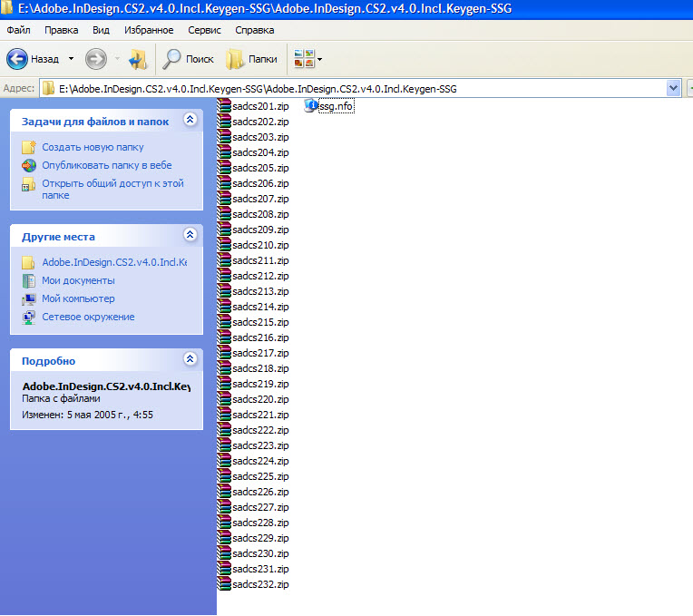The image size is (693, 616).
Task: Click file name sadcs229.zip
Action: pos(260,538)
